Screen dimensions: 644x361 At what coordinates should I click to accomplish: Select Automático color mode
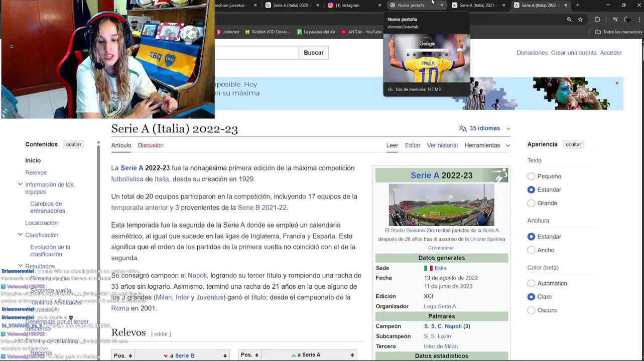(531, 283)
